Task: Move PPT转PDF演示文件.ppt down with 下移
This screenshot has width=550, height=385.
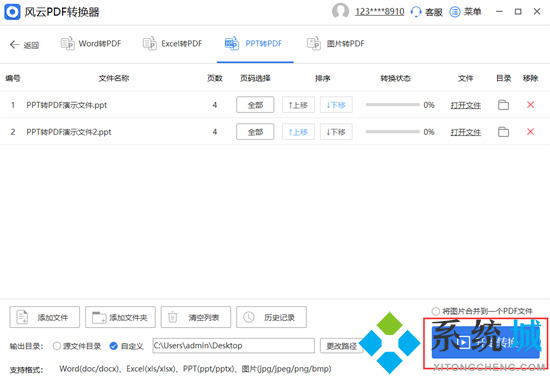Action: [336, 105]
